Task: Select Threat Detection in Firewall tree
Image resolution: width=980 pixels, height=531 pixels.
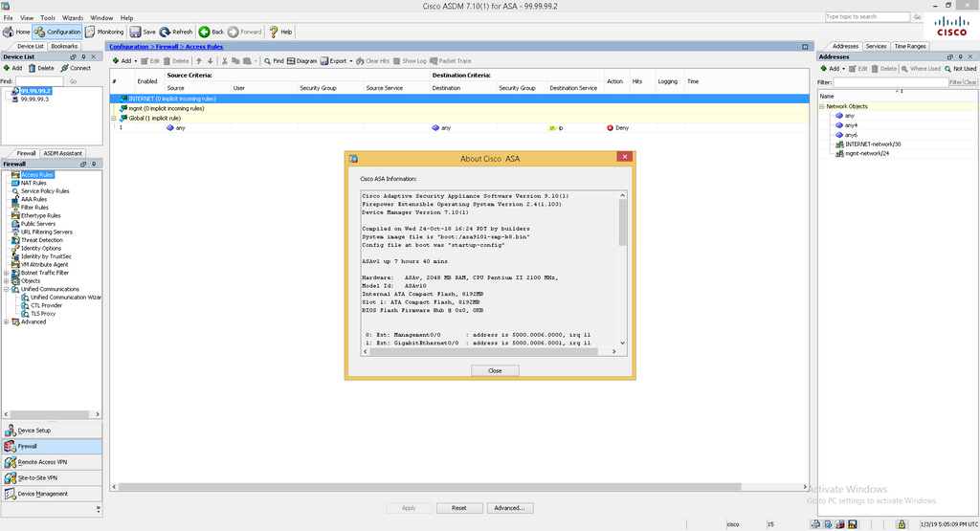Action: 42,240
